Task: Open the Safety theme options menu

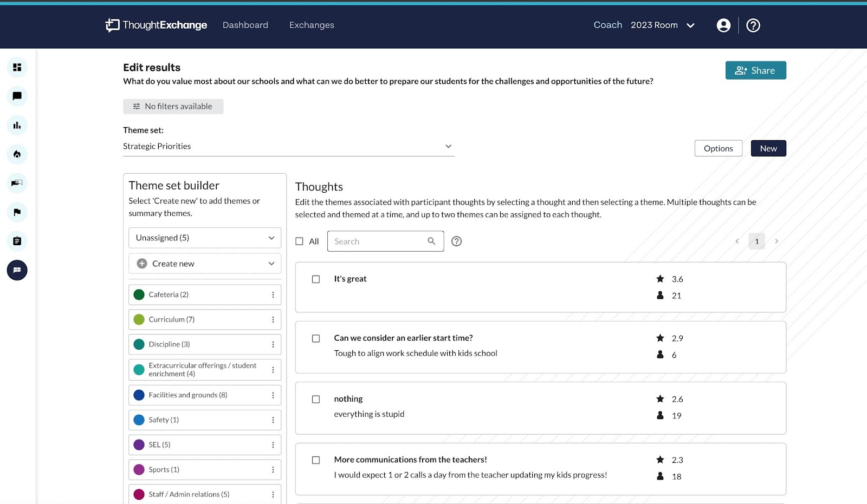Action: pyautogui.click(x=273, y=420)
